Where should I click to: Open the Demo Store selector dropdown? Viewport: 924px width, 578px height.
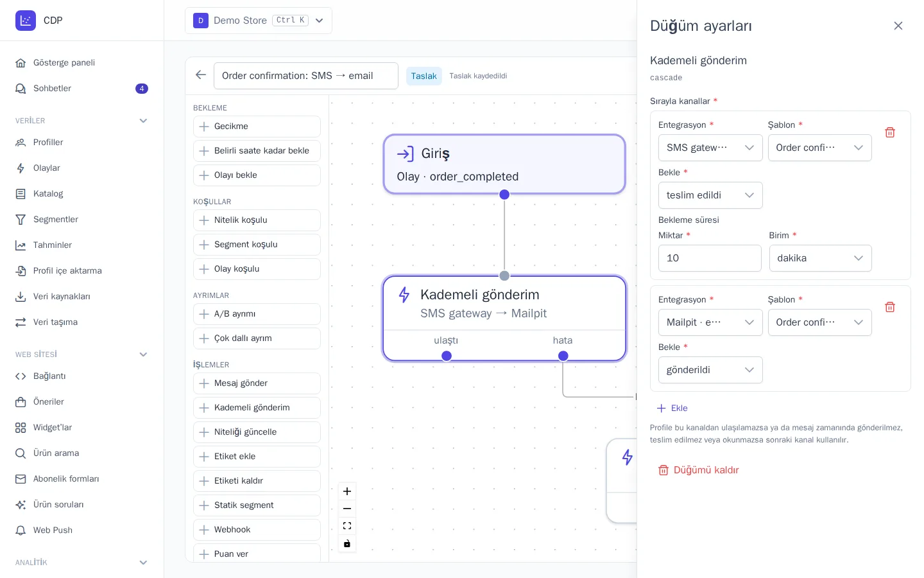pyautogui.click(x=259, y=21)
